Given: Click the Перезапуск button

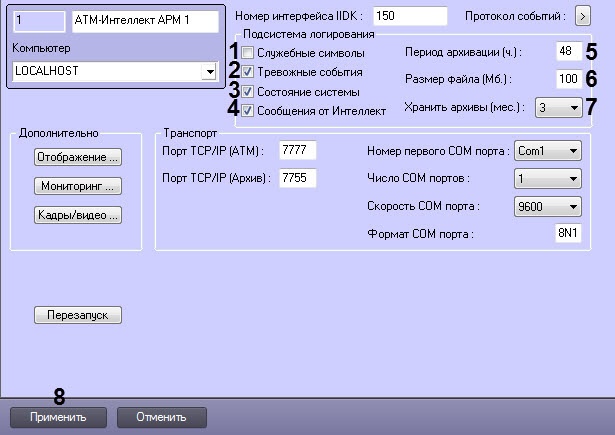Looking at the screenshot, I should [x=78, y=315].
